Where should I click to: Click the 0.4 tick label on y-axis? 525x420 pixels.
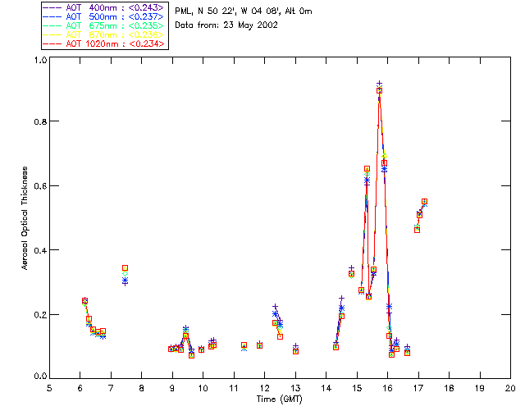39,250
